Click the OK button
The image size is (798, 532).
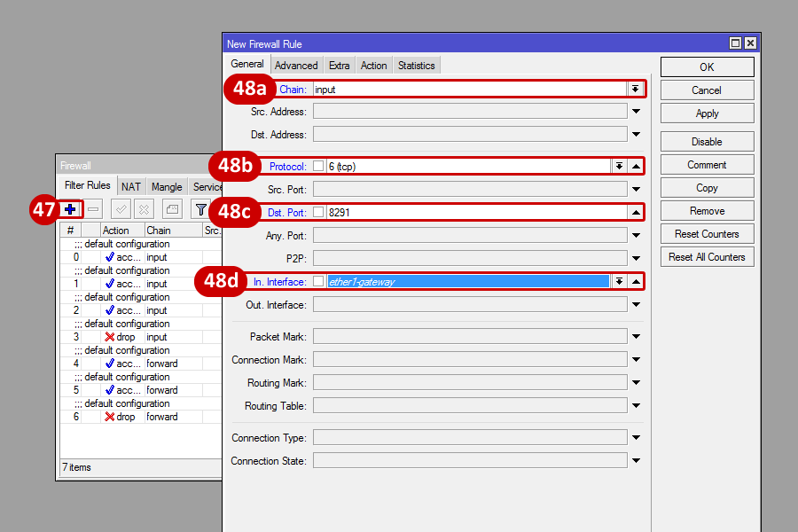coord(707,67)
